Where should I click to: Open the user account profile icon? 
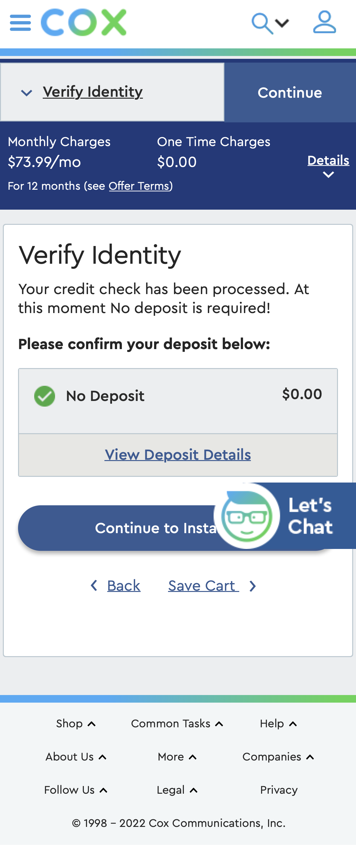[324, 22]
